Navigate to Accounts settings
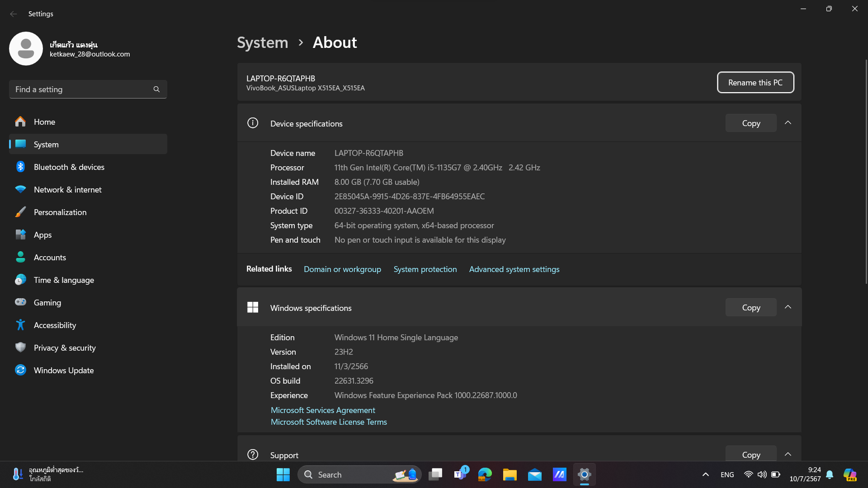The height and width of the screenshot is (488, 868). pos(88,257)
